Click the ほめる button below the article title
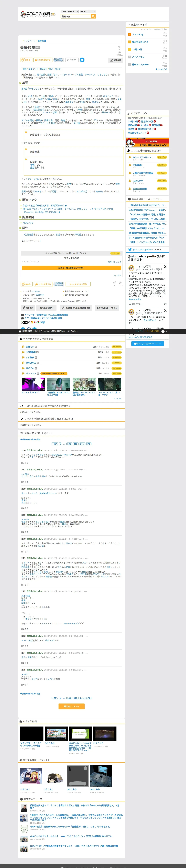 click(x=26, y=60)
